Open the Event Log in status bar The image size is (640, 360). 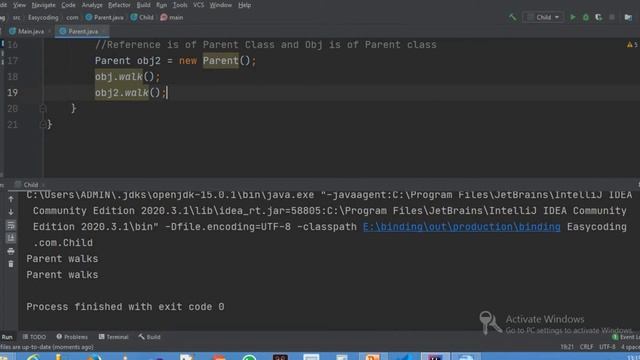626,337
